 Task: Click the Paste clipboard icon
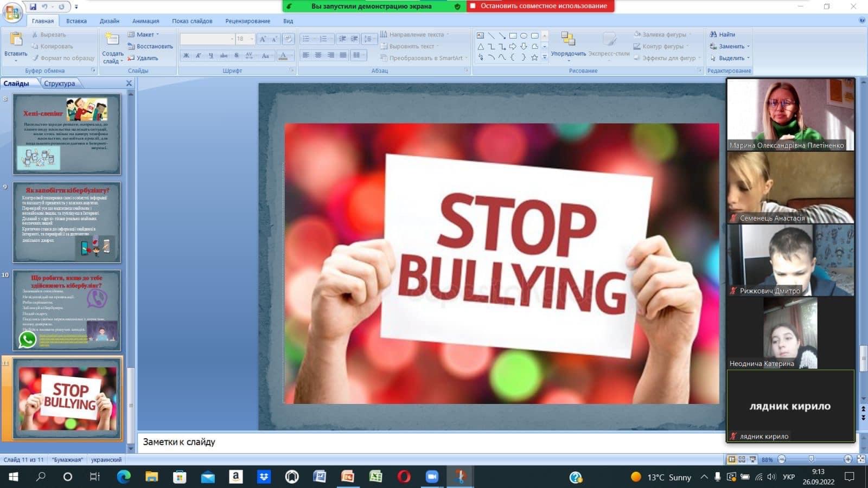coord(16,39)
